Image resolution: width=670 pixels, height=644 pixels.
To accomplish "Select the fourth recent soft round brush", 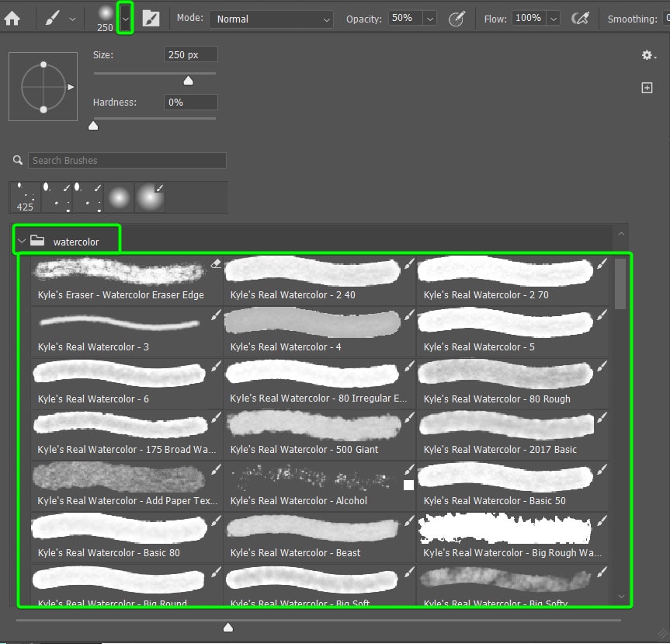I will coord(119,197).
